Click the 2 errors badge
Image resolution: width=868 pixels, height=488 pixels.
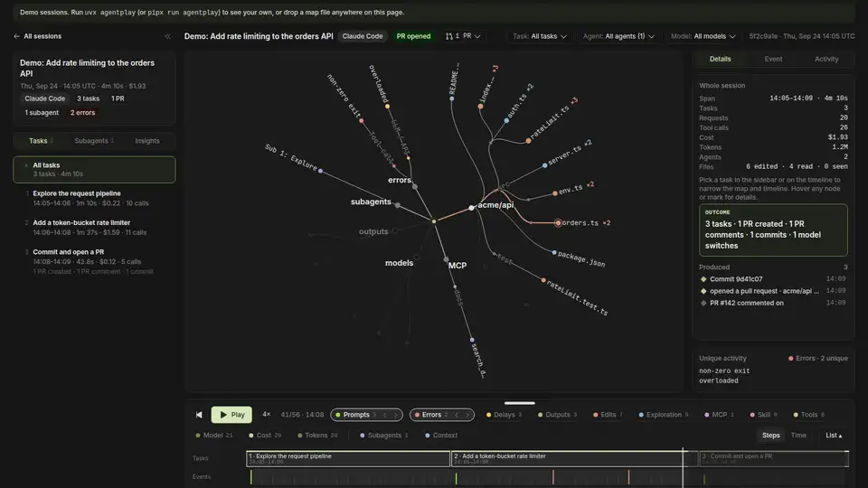point(82,112)
